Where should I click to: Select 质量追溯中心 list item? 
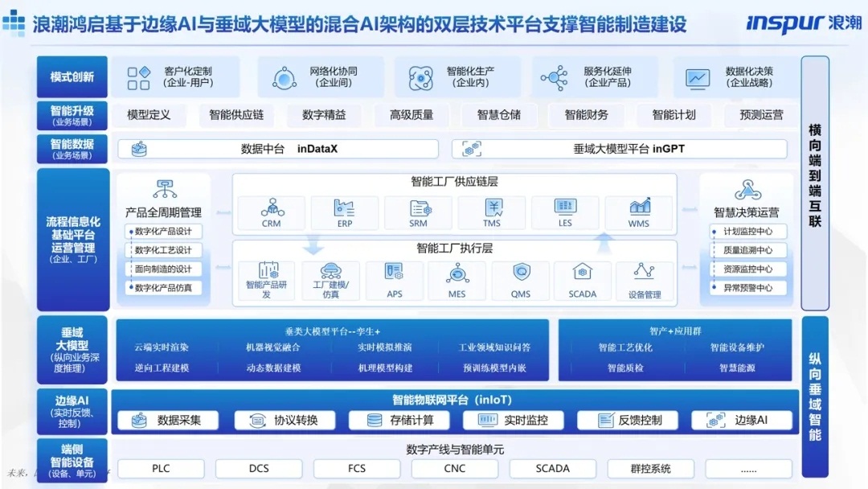(x=748, y=250)
